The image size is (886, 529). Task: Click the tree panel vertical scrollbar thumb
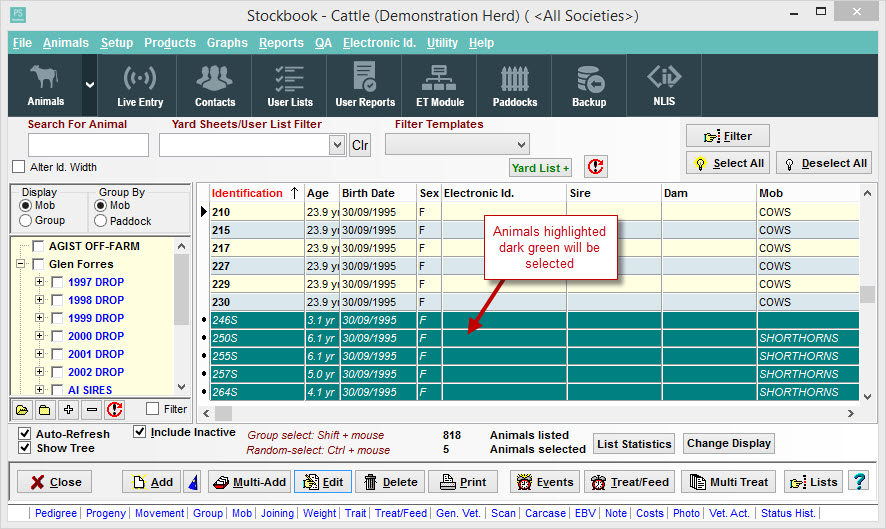(x=181, y=289)
